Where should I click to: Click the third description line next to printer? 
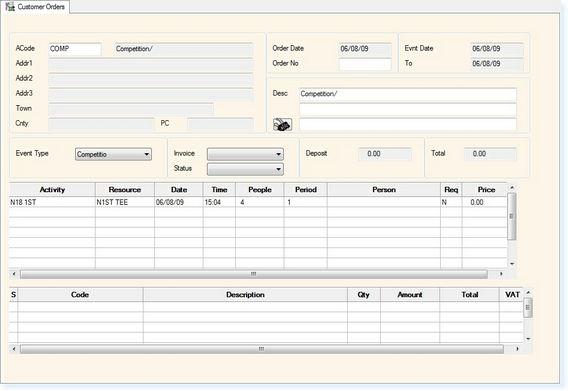pos(408,124)
